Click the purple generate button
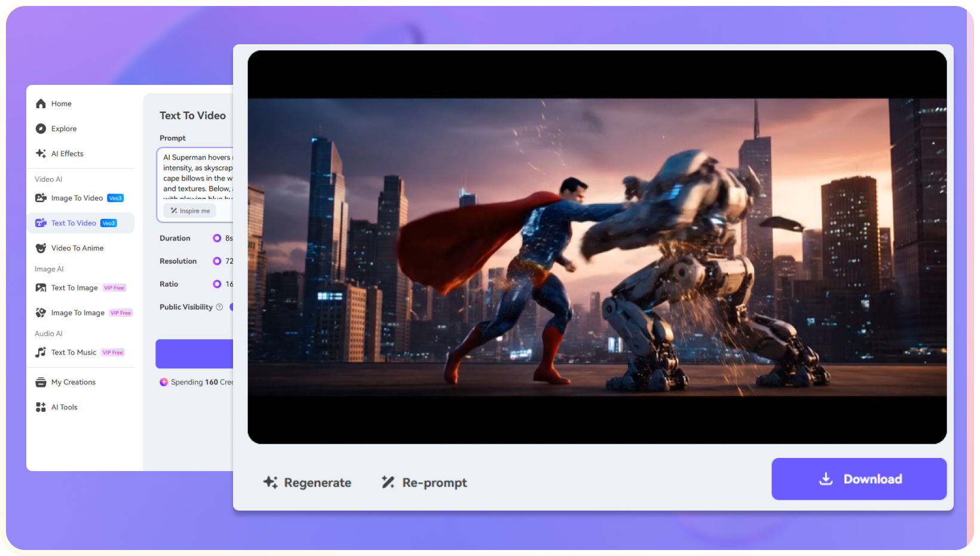This screenshot has width=980, height=556. [x=194, y=354]
